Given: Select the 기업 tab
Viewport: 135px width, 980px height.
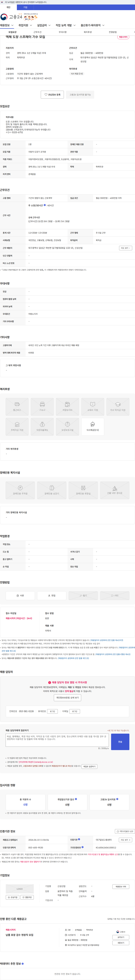Looking at the screenshot, I should pyautogui.click(x=25, y=7).
